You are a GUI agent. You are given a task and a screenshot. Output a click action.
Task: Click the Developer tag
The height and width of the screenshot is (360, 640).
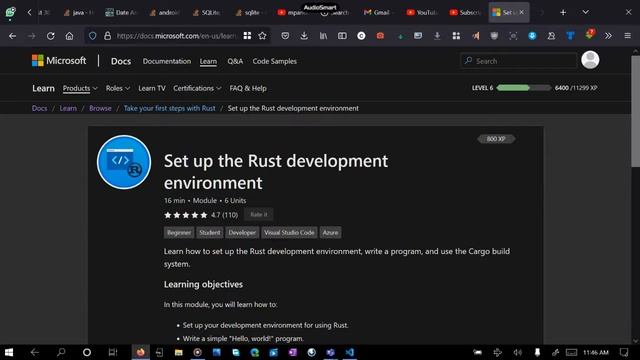point(242,233)
